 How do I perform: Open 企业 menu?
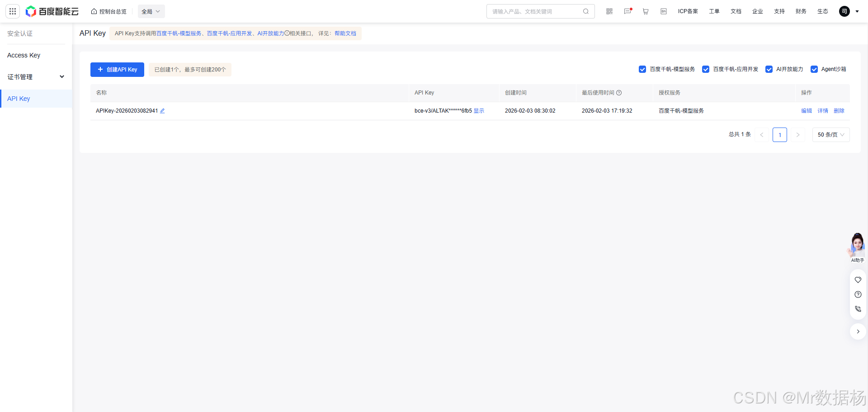tap(758, 11)
